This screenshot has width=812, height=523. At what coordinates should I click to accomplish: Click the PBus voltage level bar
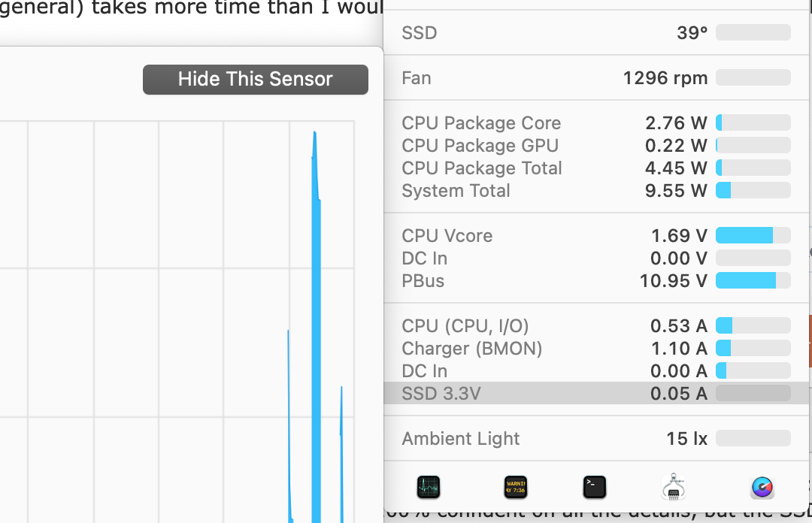coord(753,281)
